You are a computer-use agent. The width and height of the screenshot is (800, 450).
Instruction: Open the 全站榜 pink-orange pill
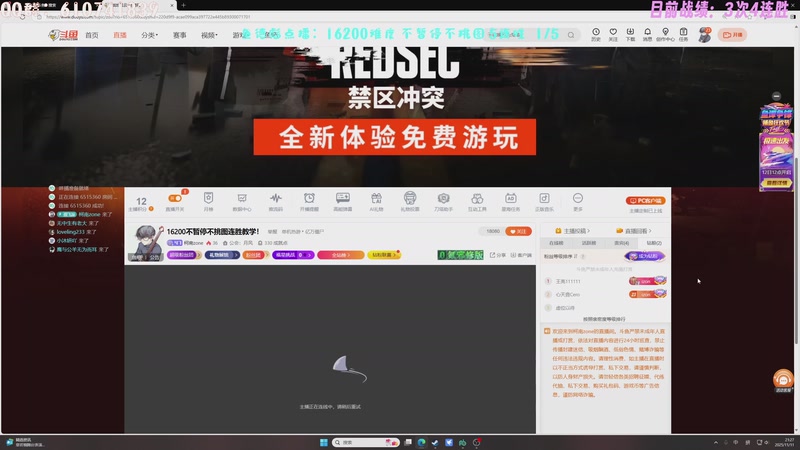click(341, 255)
